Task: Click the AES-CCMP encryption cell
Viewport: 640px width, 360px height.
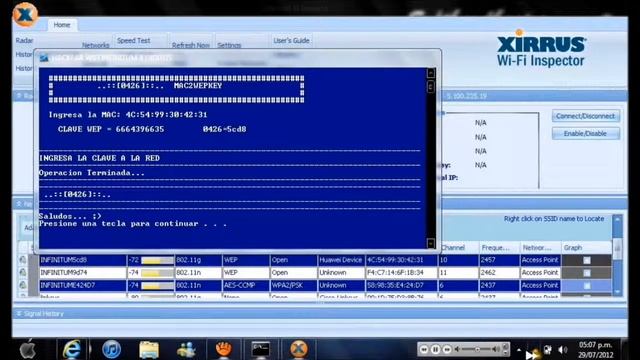Action: [246, 285]
